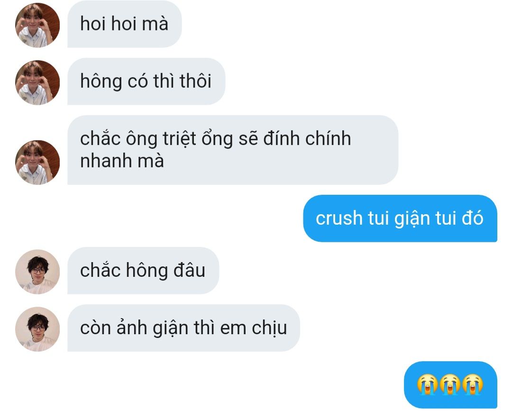Select blue "crush tui giận tui đó" bubble

click(400, 219)
